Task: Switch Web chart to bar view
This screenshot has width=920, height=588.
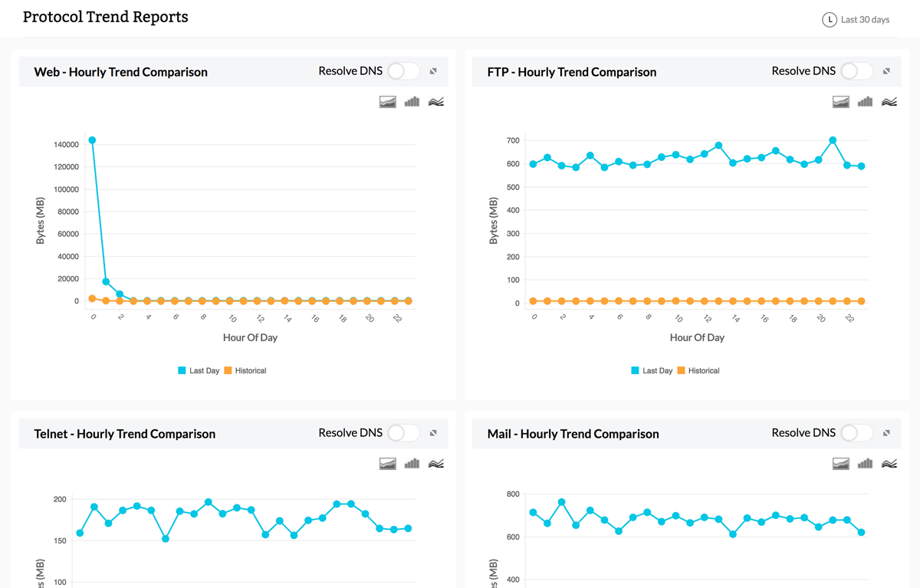Action: click(412, 102)
